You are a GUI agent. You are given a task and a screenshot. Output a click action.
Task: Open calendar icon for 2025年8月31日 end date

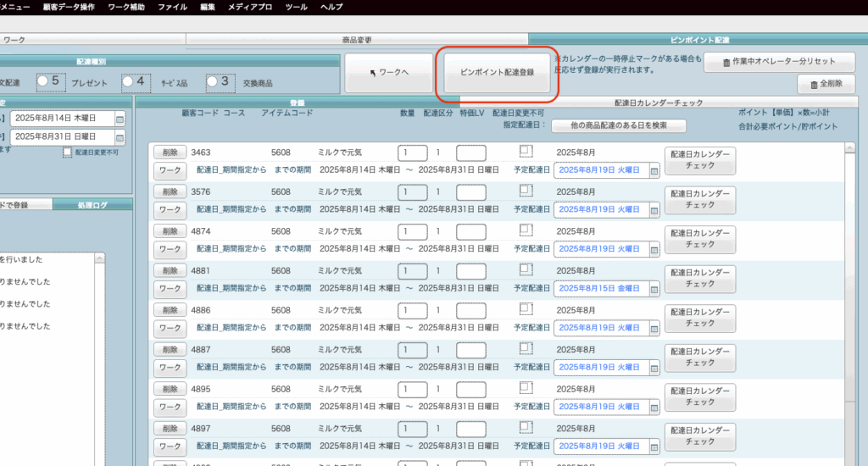pos(120,136)
